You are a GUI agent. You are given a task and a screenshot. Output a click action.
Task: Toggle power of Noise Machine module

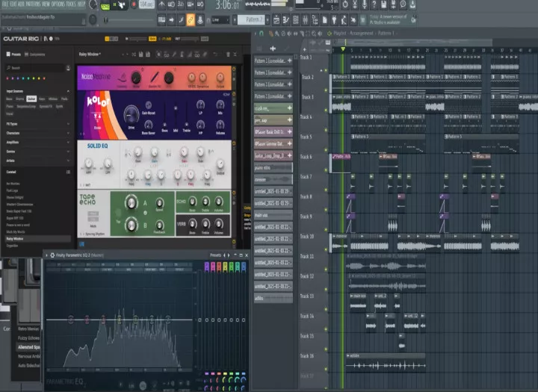pyautogui.click(x=234, y=69)
